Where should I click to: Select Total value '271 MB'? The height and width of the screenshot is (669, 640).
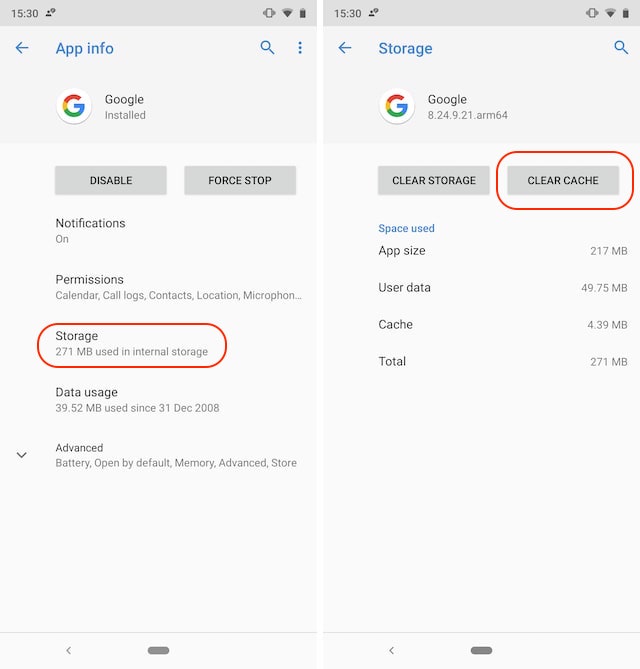[x=609, y=362]
